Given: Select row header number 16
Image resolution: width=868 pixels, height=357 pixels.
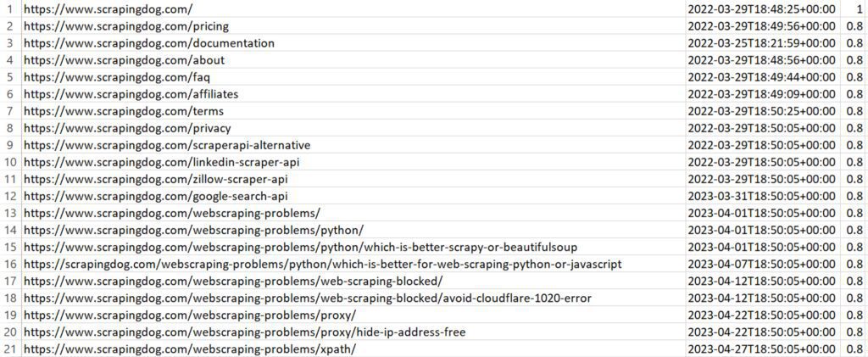Looking at the screenshot, I should coord(9,264).
